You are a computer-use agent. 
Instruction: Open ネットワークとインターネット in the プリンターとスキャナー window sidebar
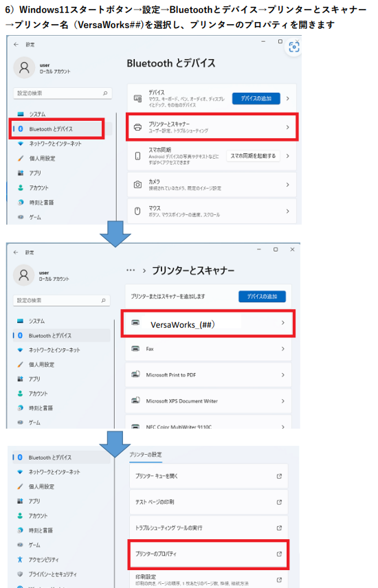[49, 350]
